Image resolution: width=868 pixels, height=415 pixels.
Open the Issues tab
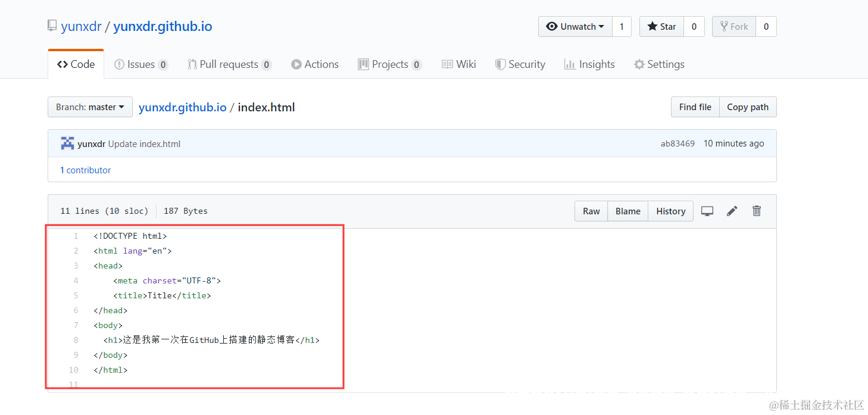click(141, 64)
